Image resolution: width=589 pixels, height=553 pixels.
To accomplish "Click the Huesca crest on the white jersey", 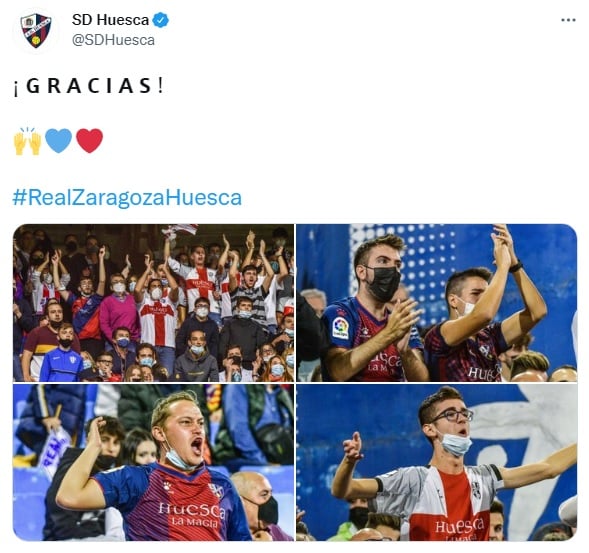I will click(476, 490).
